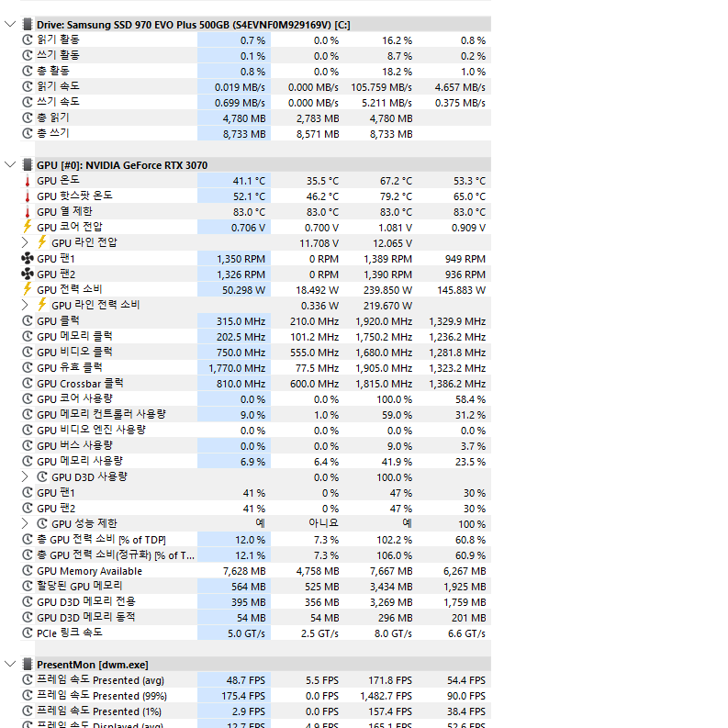Click the GPU 코어 전압 average value 0.909 V
The height and width of the screenshot is (728, 728).
coord(468,228)
